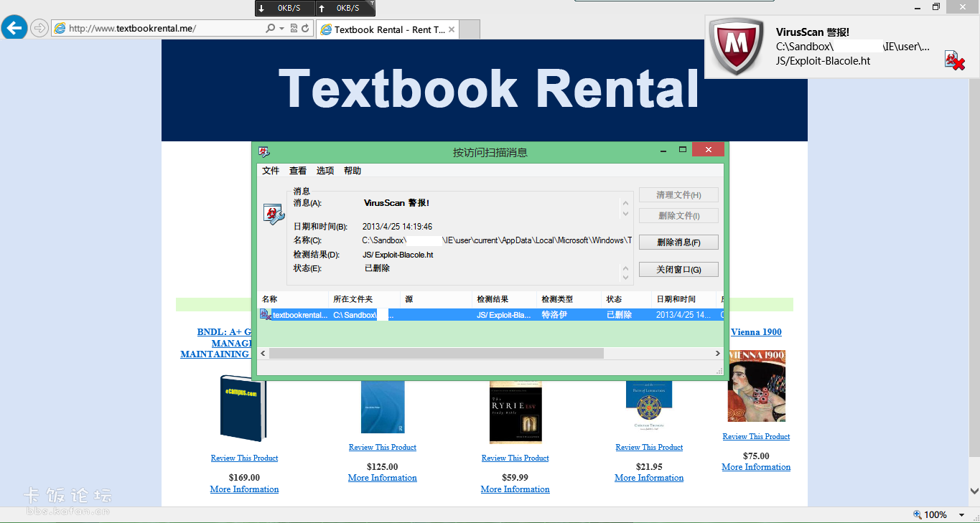Click More Information under $59.99
The width and height of the screenshot is (980, 523).
pyautogui.click(x=515, y=489)
